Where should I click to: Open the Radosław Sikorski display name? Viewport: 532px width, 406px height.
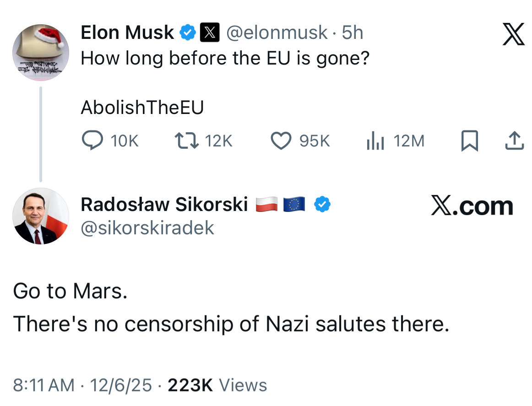tap(164, 205)
